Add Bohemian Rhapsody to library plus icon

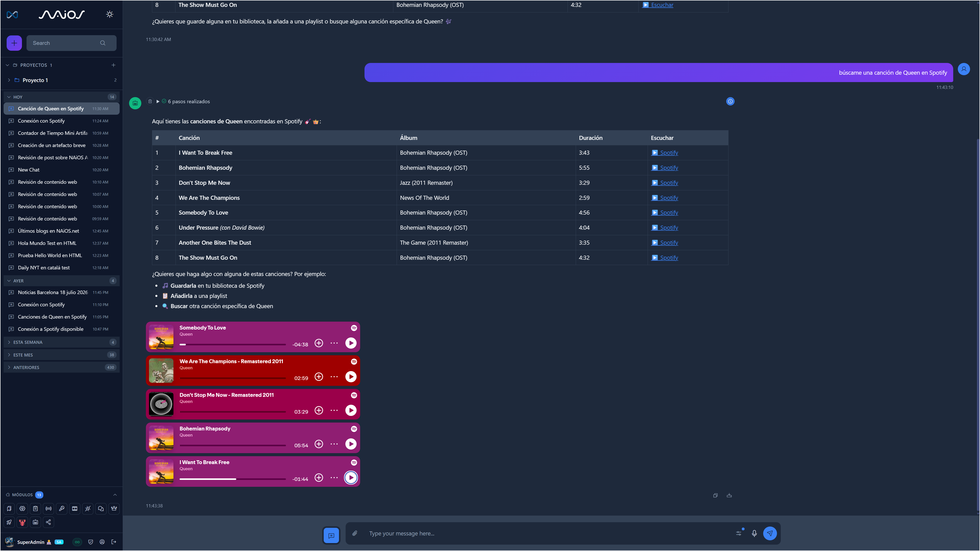coord(319,444)
